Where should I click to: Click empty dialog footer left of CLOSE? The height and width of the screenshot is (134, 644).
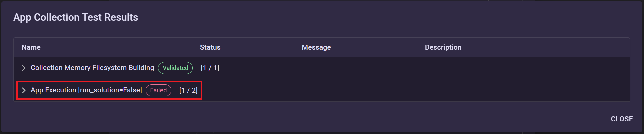[300, 119]
